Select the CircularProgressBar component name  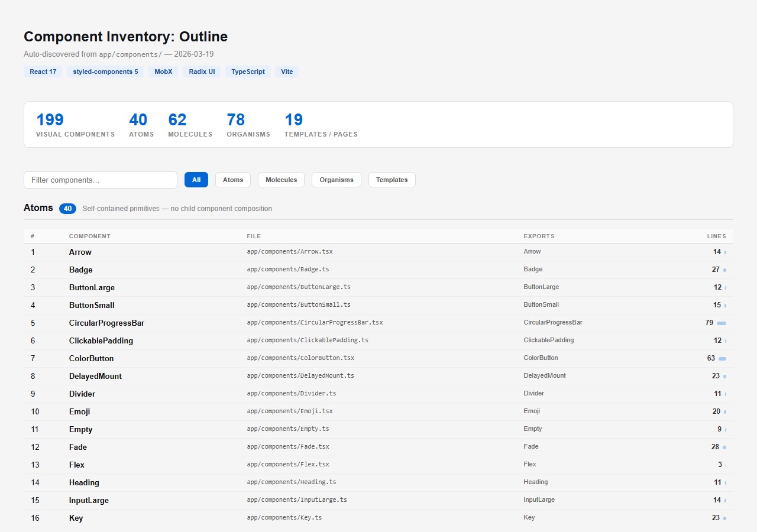[106, 323]
